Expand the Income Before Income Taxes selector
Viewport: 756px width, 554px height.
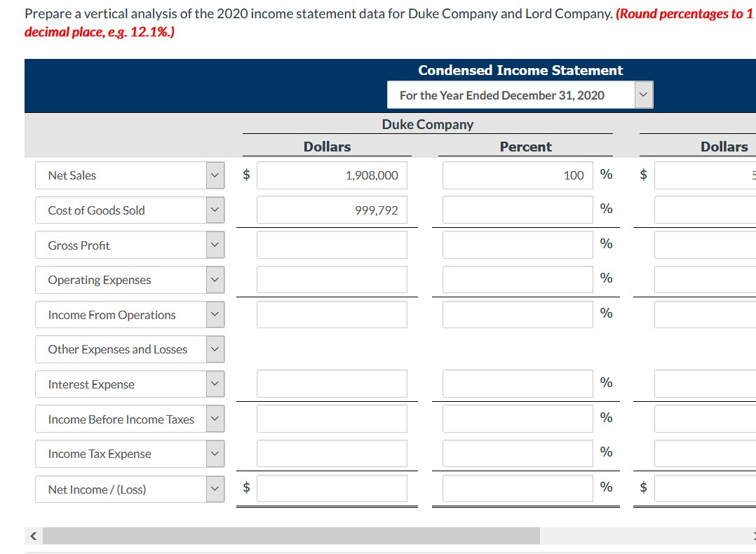pyautogui.click(x=215, y=419)
